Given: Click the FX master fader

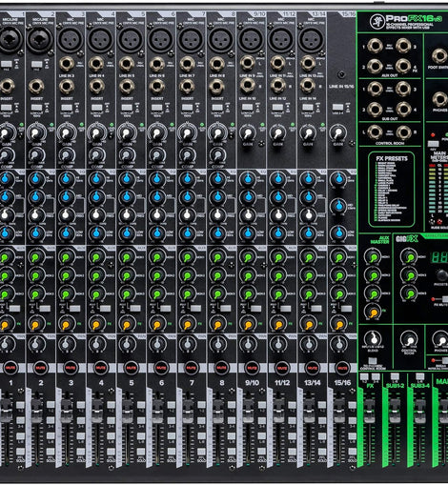Looking at the screenshot, I should tap(369, 412).
